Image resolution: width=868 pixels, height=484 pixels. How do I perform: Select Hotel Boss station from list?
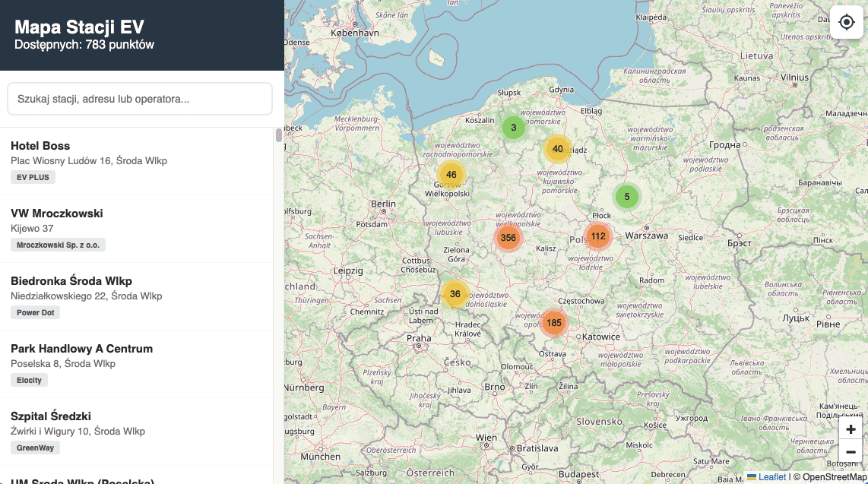pyautogui.click(x=137, y=160)
